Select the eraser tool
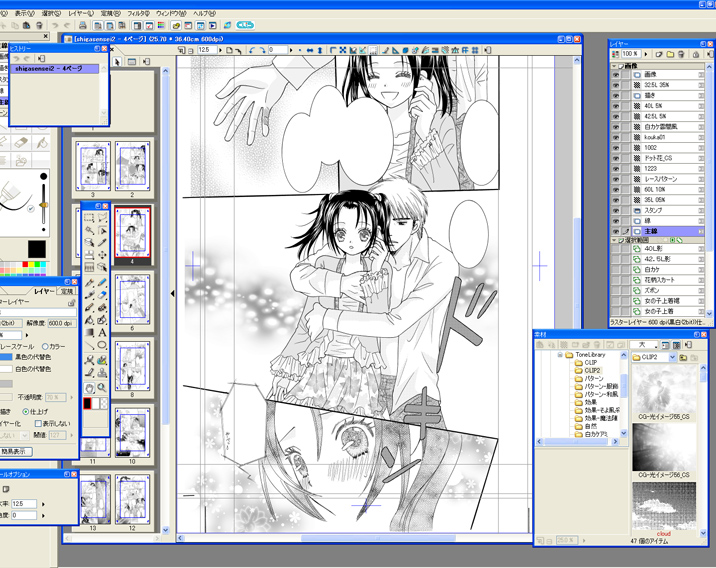Screen dimensions: 716x568 coord(102,295)
